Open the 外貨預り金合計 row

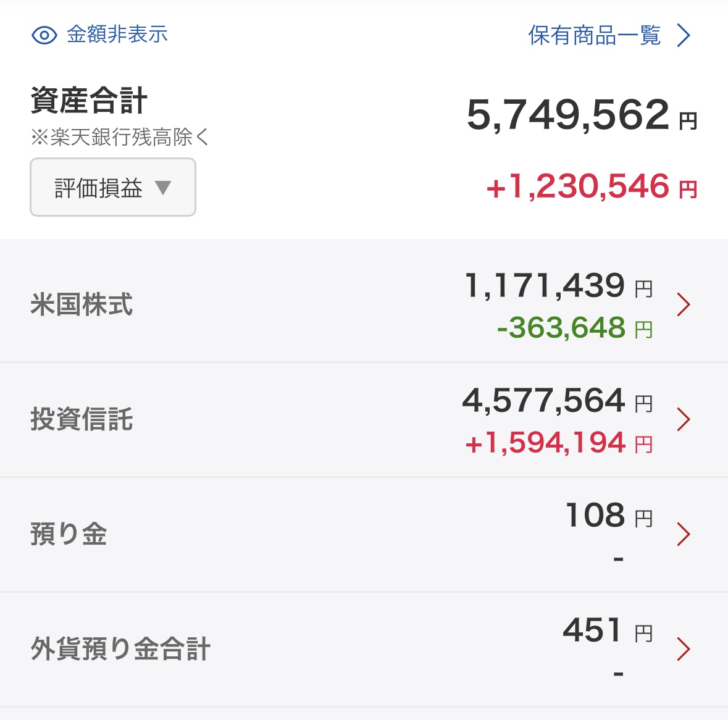coord(364,649)
